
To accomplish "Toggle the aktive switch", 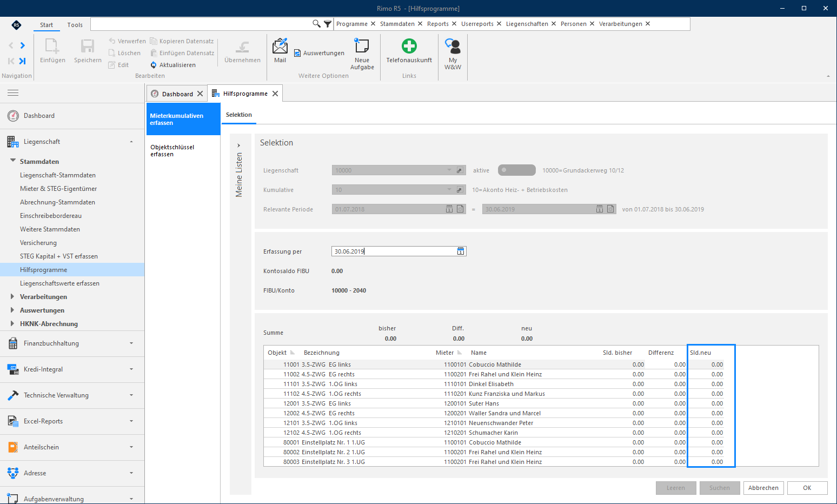I will click(x=516, y=170).
